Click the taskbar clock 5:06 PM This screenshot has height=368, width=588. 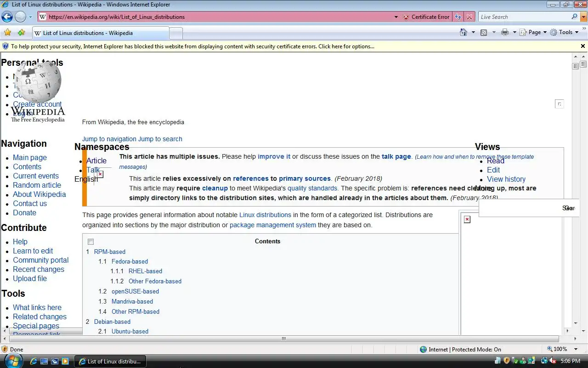pos(571,361)
